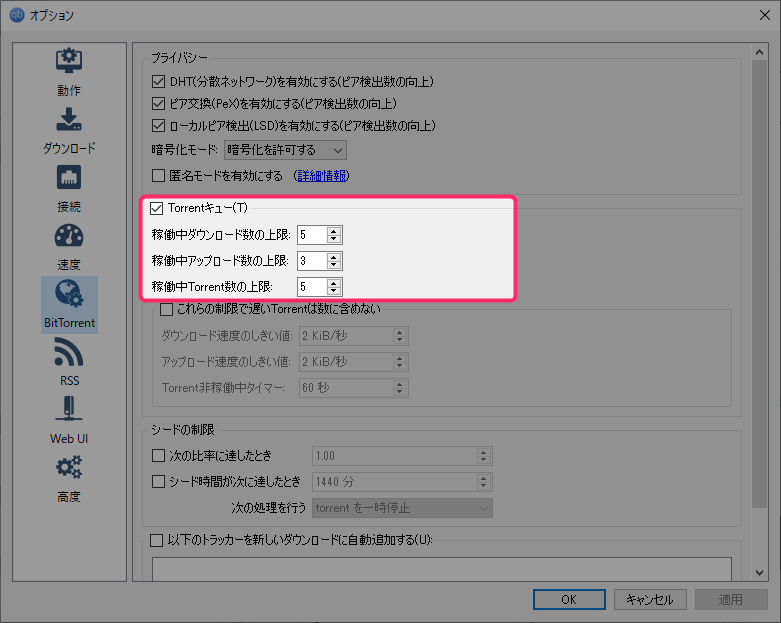The image size is (781, 623).
Task: Click the アップロード速度のしきい値 spin box
Action: pos(354,362)
